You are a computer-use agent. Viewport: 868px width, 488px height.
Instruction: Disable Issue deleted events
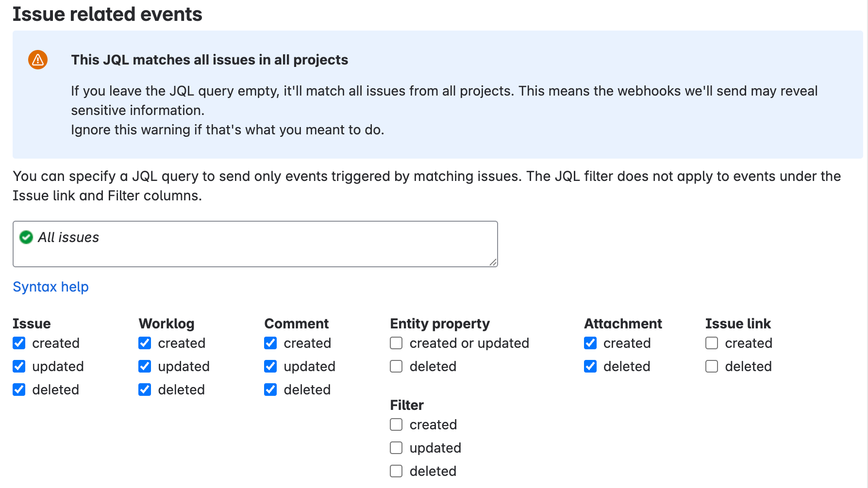[19, 389]
